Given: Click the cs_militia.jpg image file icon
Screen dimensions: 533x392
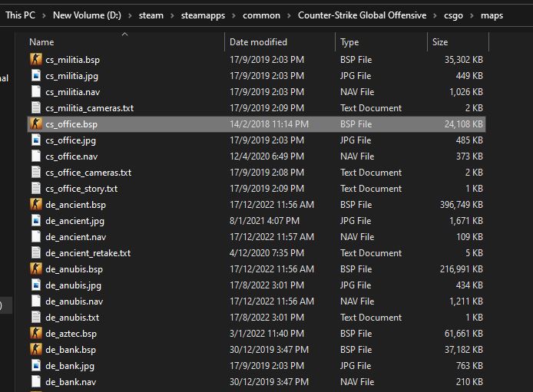Looking at the screenshot, I should (x=35, y=75).
